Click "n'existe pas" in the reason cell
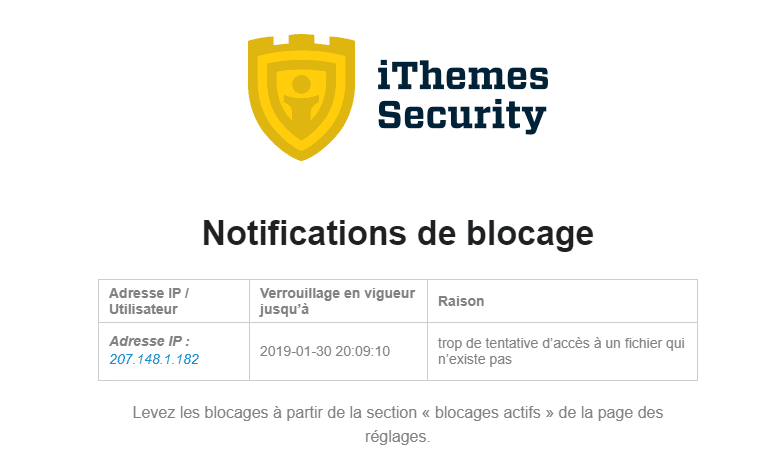770x461 pixels. pos(475,360)
